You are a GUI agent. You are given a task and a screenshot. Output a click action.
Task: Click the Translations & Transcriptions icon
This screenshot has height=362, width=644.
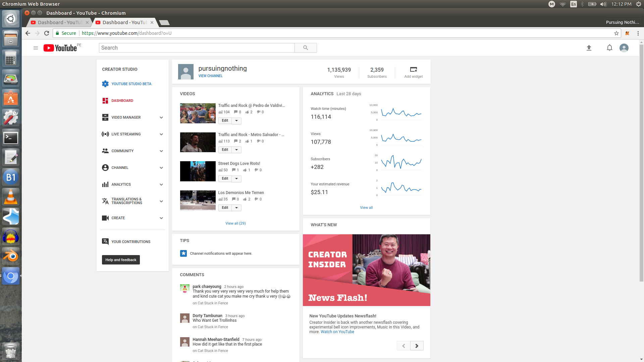[105, 201]
